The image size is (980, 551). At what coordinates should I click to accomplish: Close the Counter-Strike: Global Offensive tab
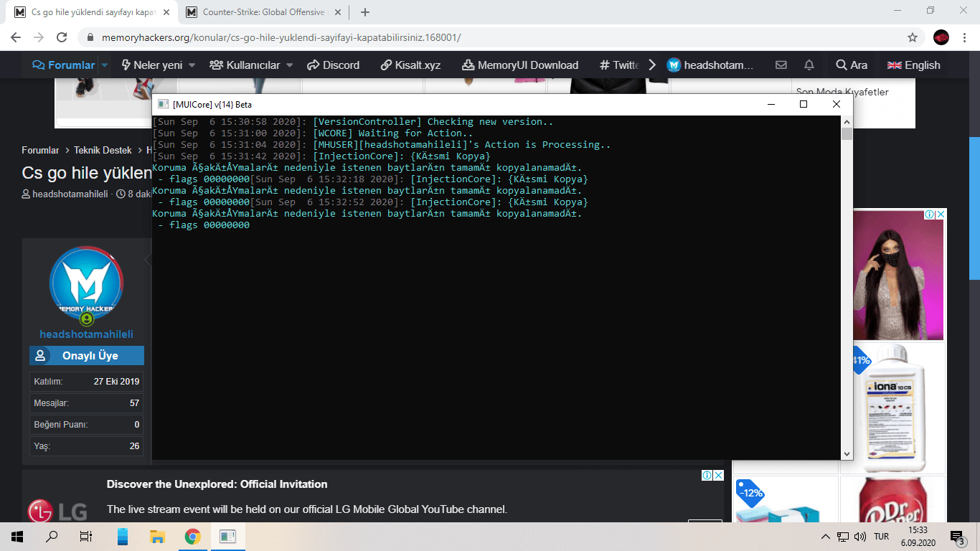point(339,12)
